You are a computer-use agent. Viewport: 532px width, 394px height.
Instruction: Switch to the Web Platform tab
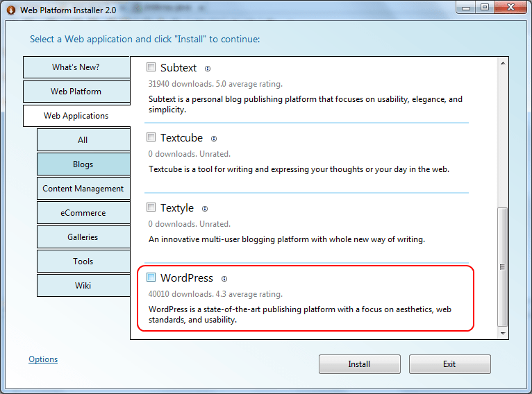pyautogui.click(x=76, y=92)
